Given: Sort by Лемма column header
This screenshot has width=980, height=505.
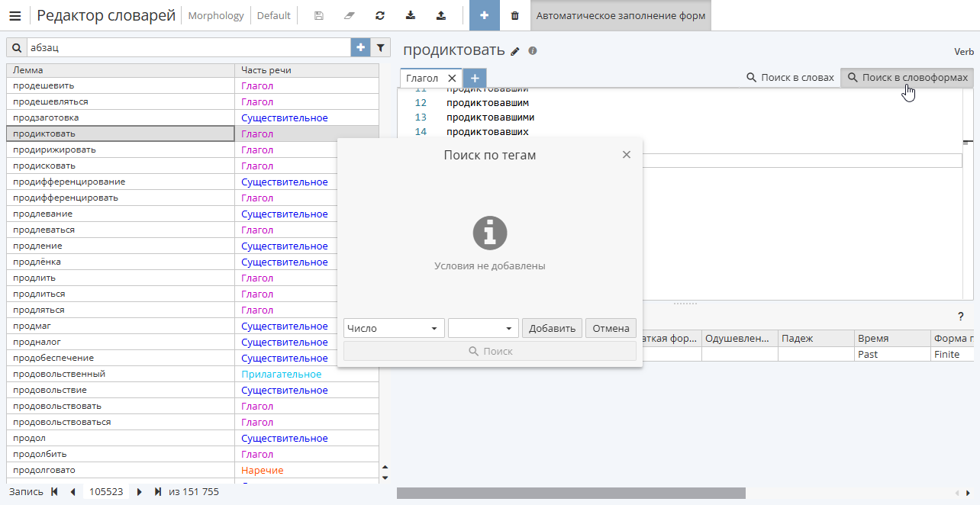Looking at the screenshot, I should coord(120,70).
